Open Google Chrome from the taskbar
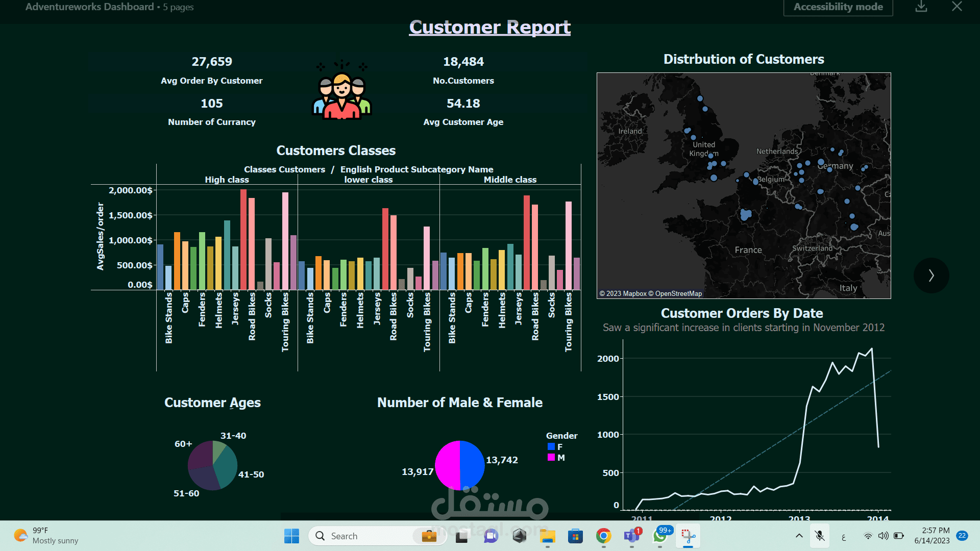 click(x=603, y=536)
